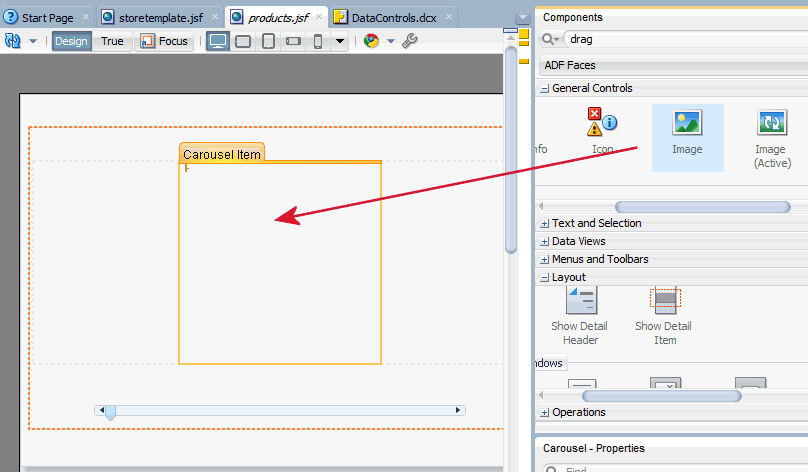Viewport: 808px width, 472px height.
Task: Expand the Text and Selection section
Action: click(544, 224)
